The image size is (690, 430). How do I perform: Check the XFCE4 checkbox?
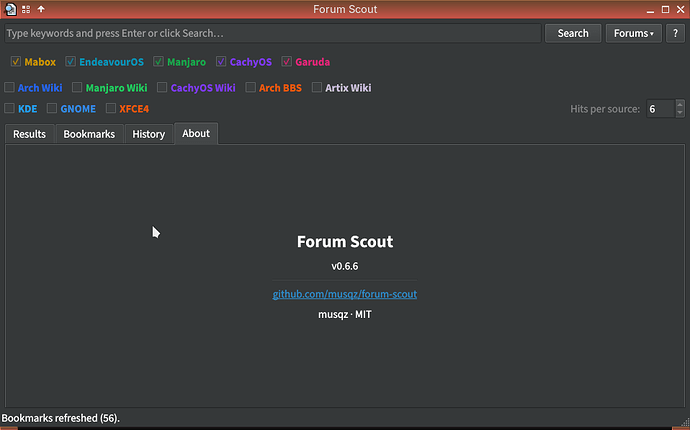111,108
